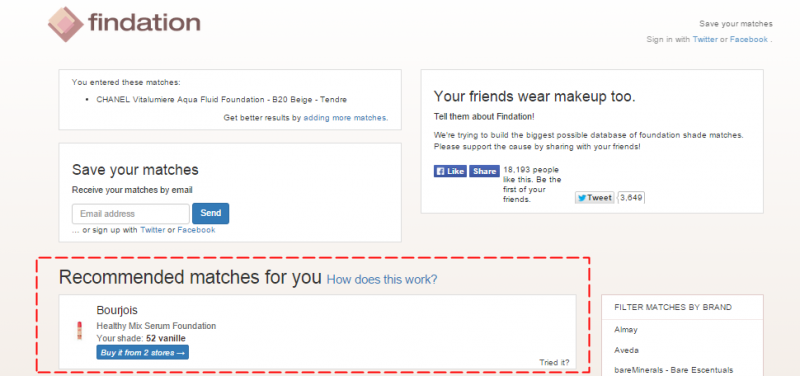This screenshot has width=800, height=376.
Task: Click the Facebook Share button
Action: click(484, 171)
